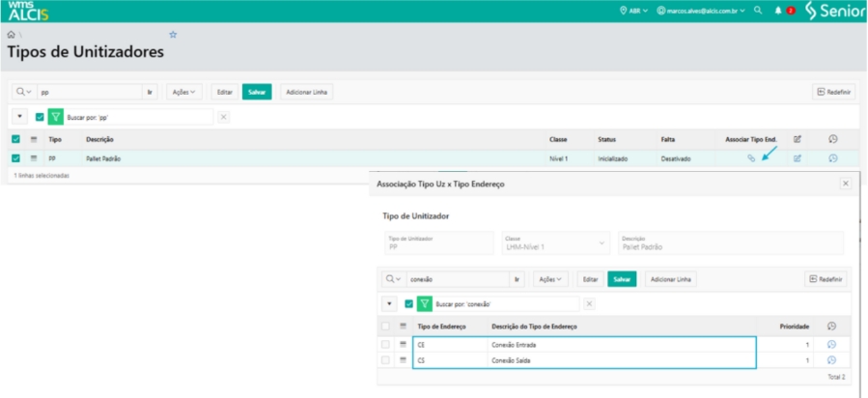868x398 pixels.
Task: Click edit pencil icon in PP row
Action: pos(798,158)
